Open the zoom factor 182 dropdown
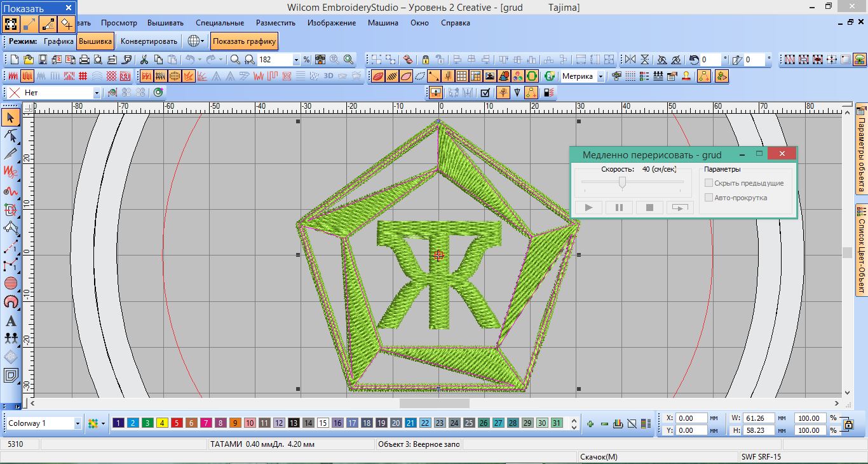868x464 pixels. coord(296,60)
